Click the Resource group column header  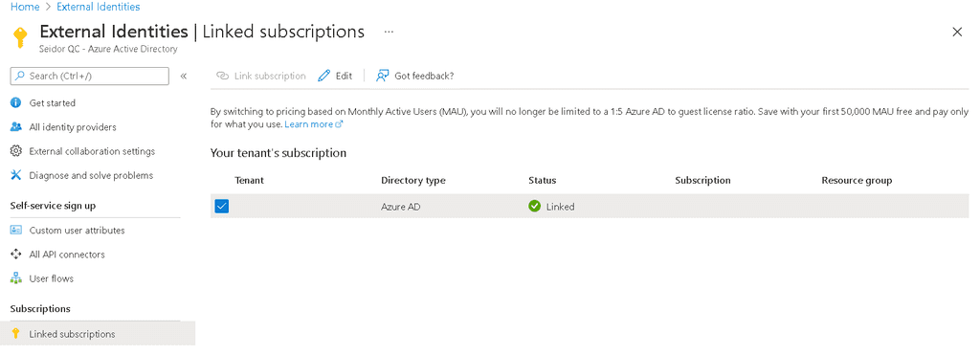coord(857,180)
